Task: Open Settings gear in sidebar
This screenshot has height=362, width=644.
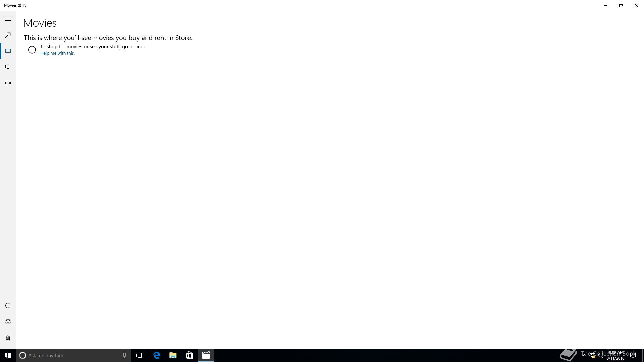Action: coord(8,322)
